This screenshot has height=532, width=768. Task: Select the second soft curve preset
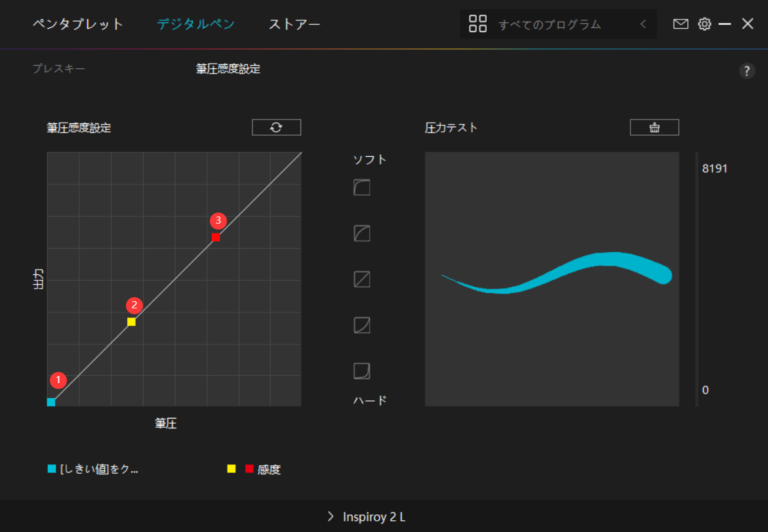click(x=361, y=234)
